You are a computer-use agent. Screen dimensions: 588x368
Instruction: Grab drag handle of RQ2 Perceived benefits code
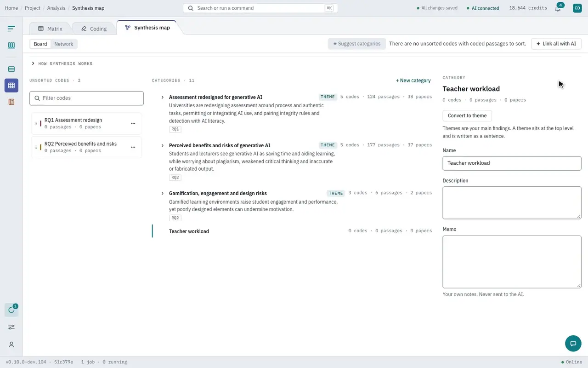[x=36, y=147]
